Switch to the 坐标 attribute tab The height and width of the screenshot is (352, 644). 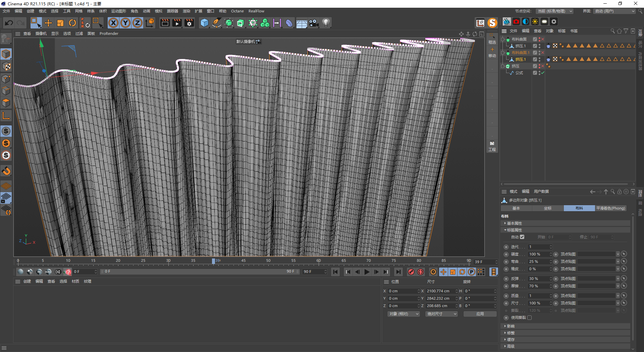click(548, 208)
